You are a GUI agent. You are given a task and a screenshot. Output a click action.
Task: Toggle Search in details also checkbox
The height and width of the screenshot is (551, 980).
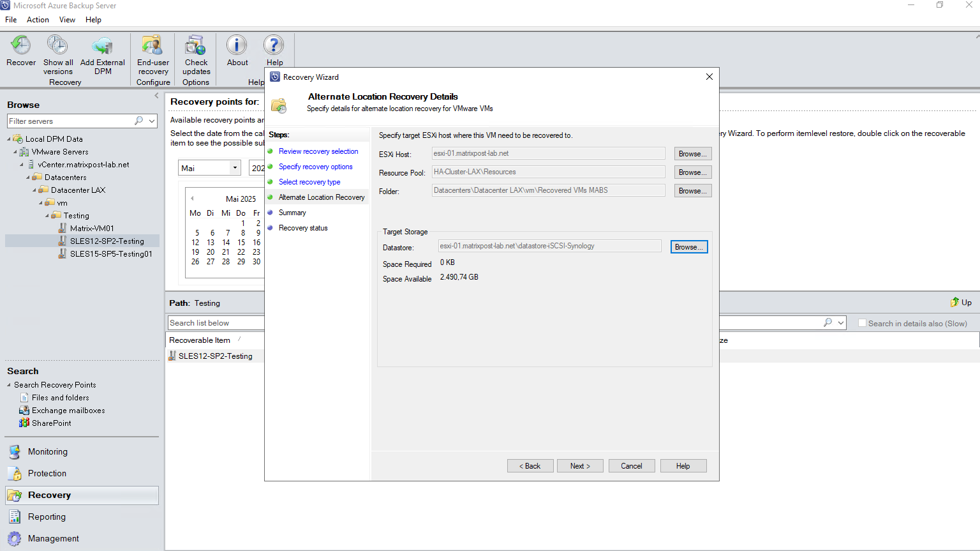(x=862, y=323)
